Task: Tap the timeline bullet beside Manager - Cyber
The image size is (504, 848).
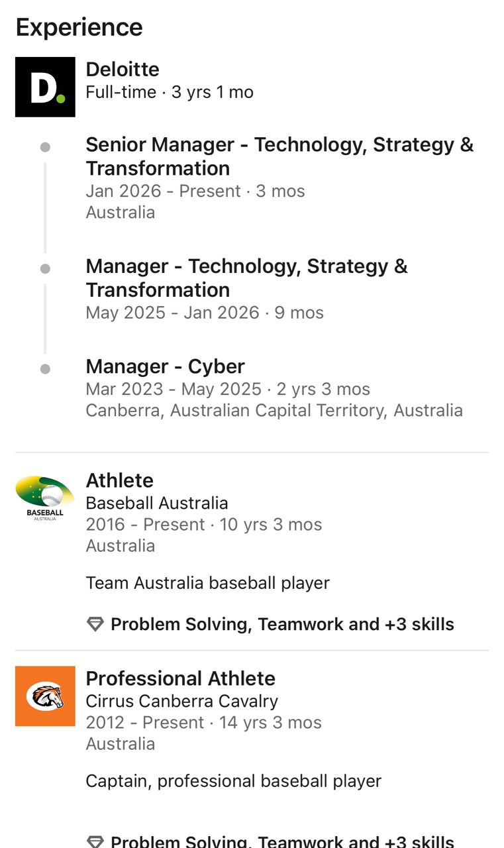Action: (45, 369)
